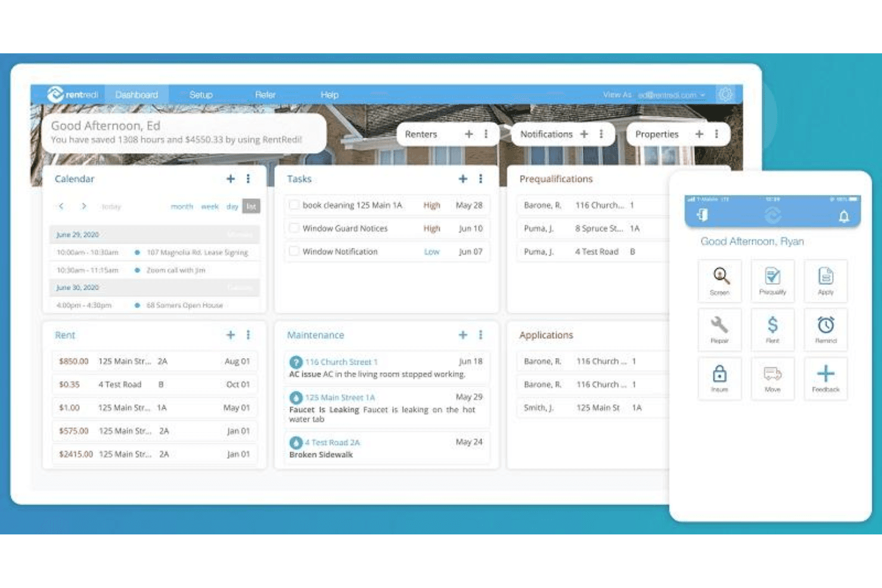882x588 pixels.
Task: Add a new task with plus icon
Action: [463, 179]
